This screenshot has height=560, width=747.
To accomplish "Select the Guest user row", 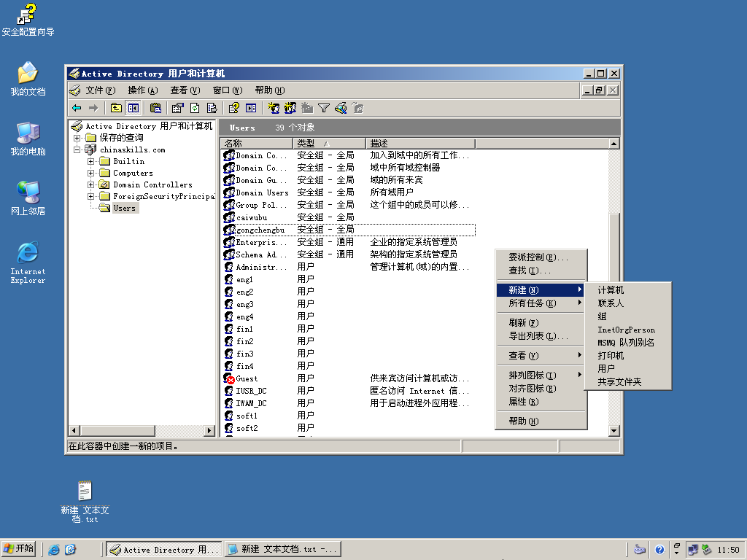I will click(349, 378).
